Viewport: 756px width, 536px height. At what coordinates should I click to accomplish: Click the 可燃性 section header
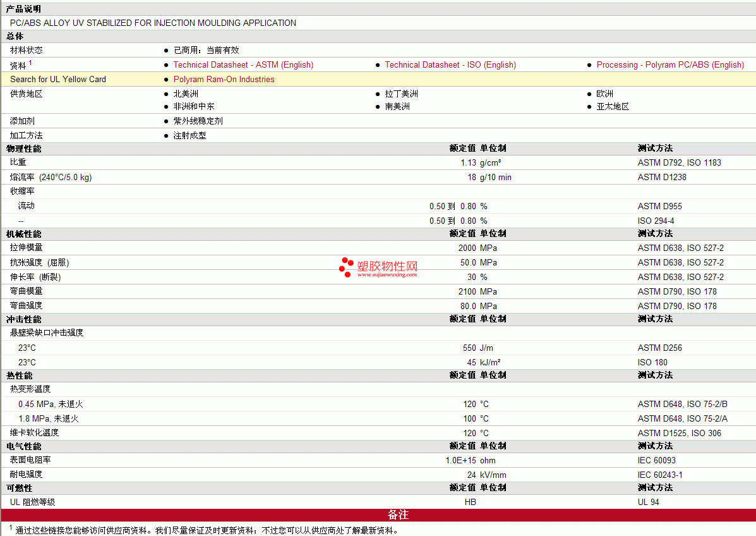[20, 488]
